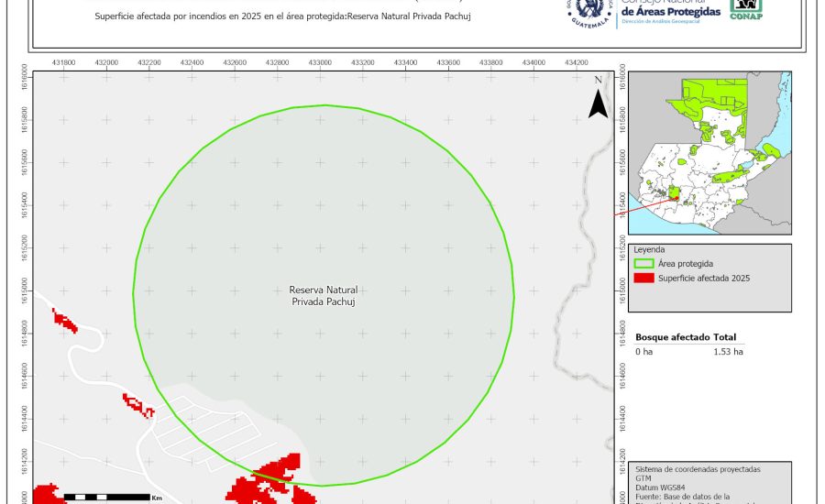Click the Reserva Natural Privada Pachuj label
This screenshot has height=504, width=825.
click(323, 295)
